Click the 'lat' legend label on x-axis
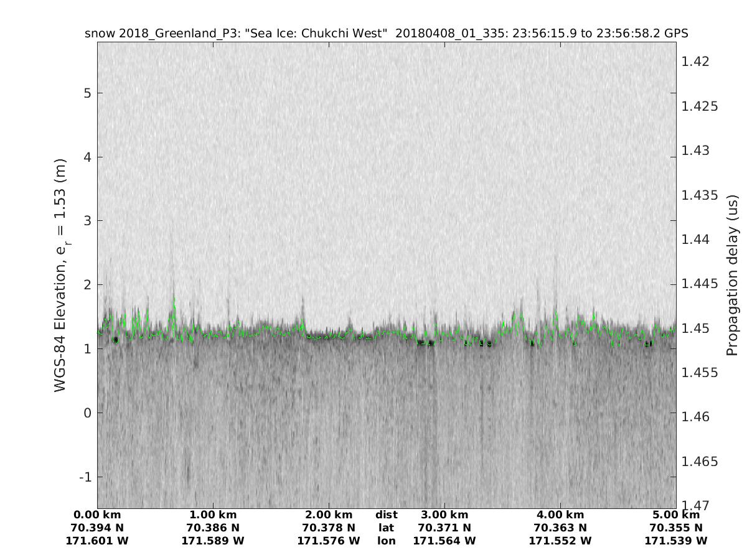The width and height of the screenshot is (747, 560). (x=386, y=528)
